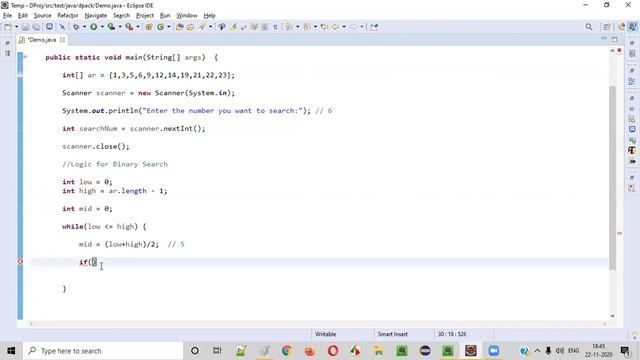Click the editor scroll-down arrow

[x=613, y=316]
